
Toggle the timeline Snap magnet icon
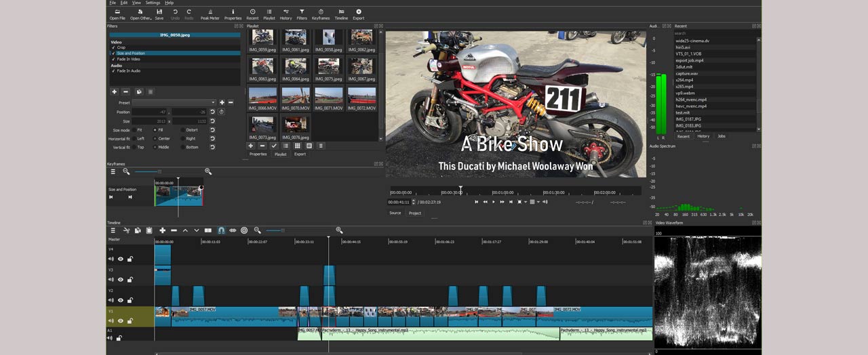click(220, 230)
